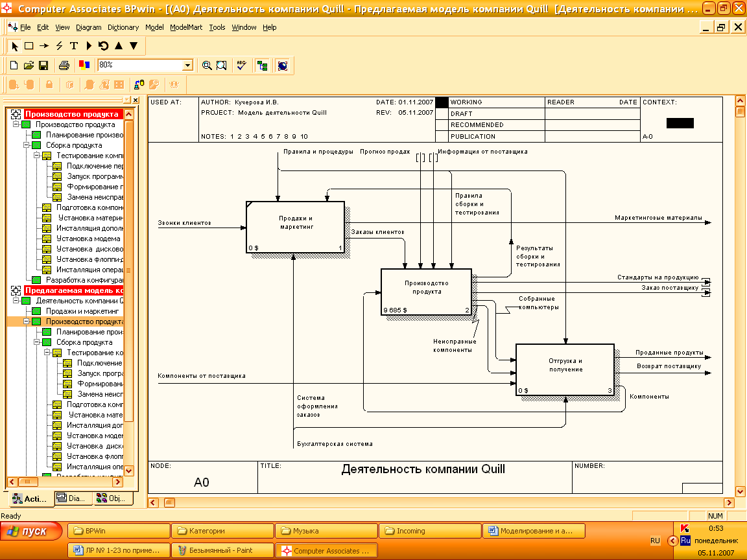
Task: Open the File menu
Action: 25,27
